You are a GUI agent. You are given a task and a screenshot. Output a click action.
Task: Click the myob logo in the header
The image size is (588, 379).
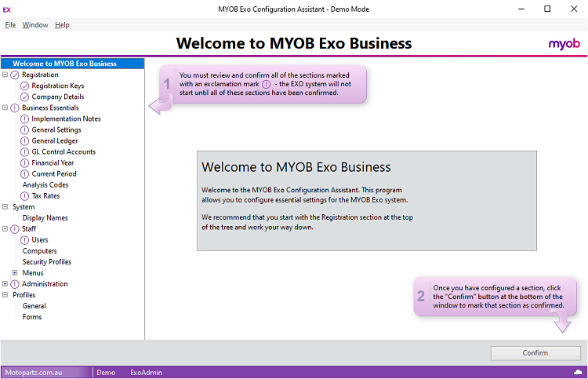(564, 44)
